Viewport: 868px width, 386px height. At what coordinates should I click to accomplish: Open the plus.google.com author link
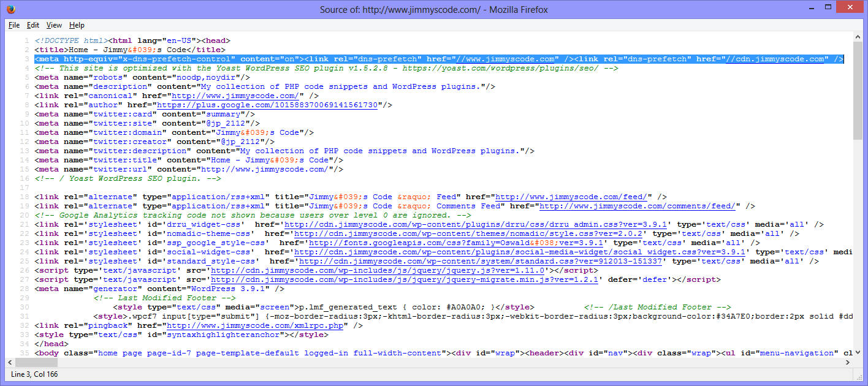point(267,105)
